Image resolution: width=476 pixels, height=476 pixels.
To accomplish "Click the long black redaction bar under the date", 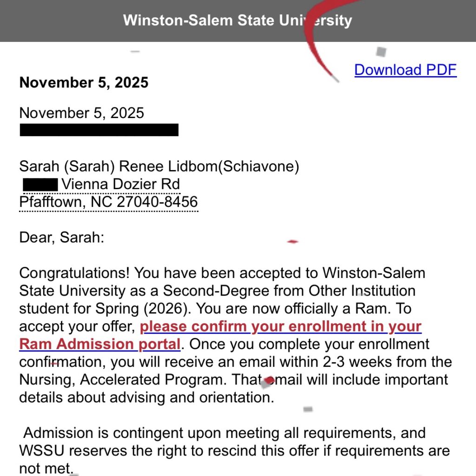I will [99, 130].
